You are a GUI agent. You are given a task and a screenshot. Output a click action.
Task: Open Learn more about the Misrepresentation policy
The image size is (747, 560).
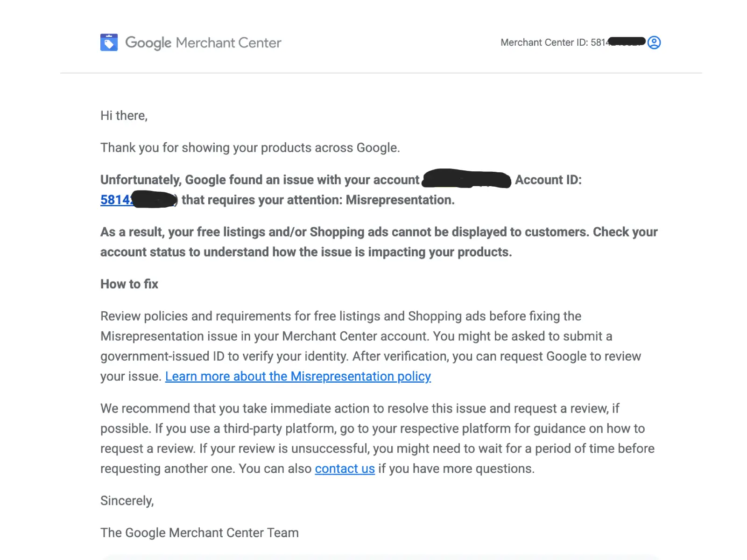pyautogui.click(x=298, y=376)
